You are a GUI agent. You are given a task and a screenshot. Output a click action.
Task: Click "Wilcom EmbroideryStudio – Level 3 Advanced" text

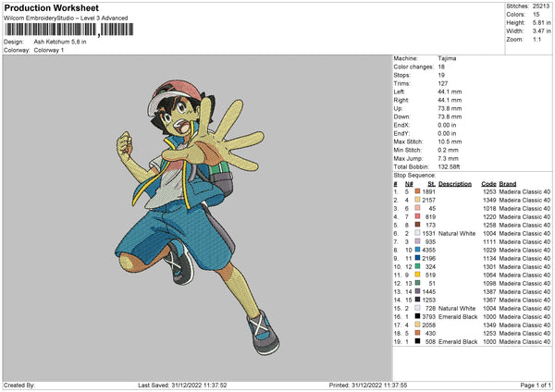pyautogui.click(x=66, y=18)
